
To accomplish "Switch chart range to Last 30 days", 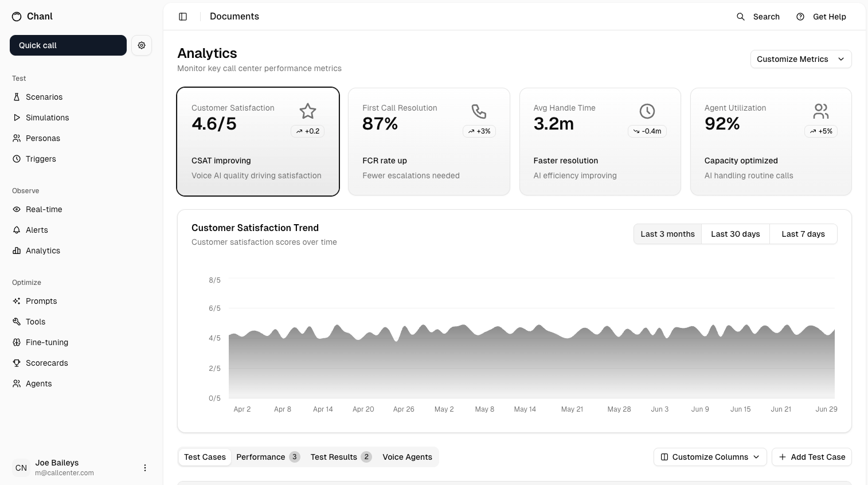I will [x=735, y=234].
